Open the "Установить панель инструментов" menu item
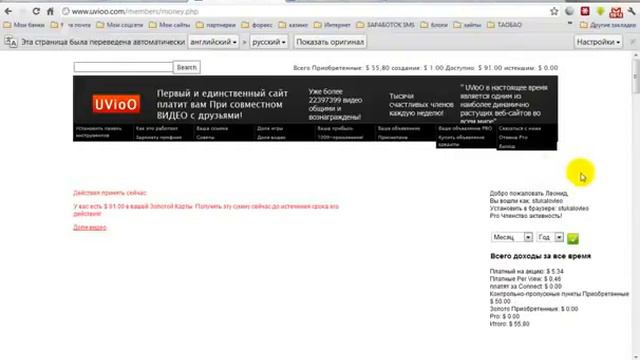 98,132
